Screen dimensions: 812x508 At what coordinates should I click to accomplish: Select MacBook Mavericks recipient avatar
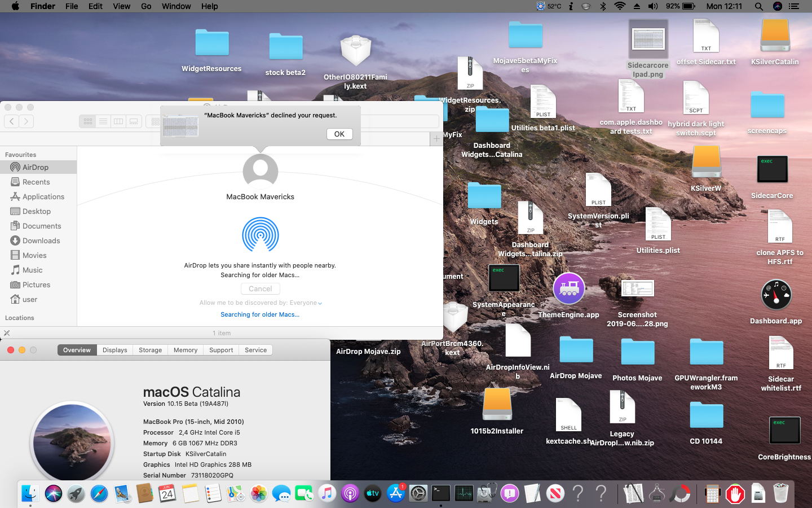(x=261, y=171)
